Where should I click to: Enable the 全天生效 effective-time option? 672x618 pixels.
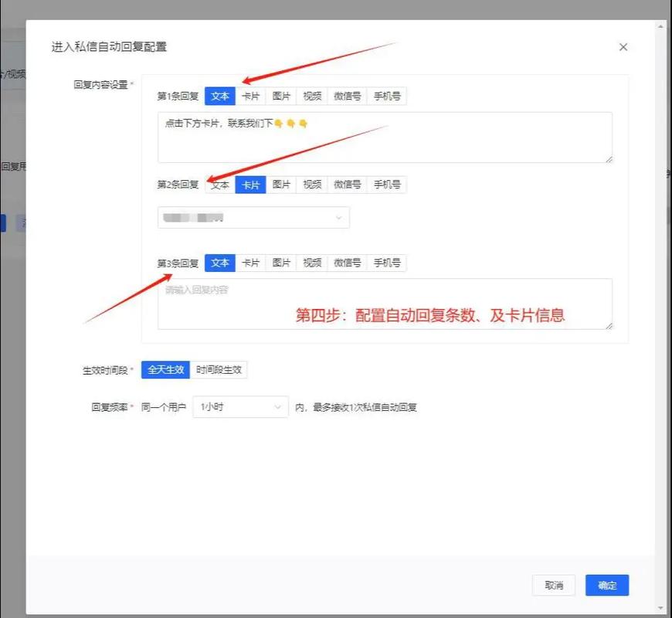coord(165,369)
